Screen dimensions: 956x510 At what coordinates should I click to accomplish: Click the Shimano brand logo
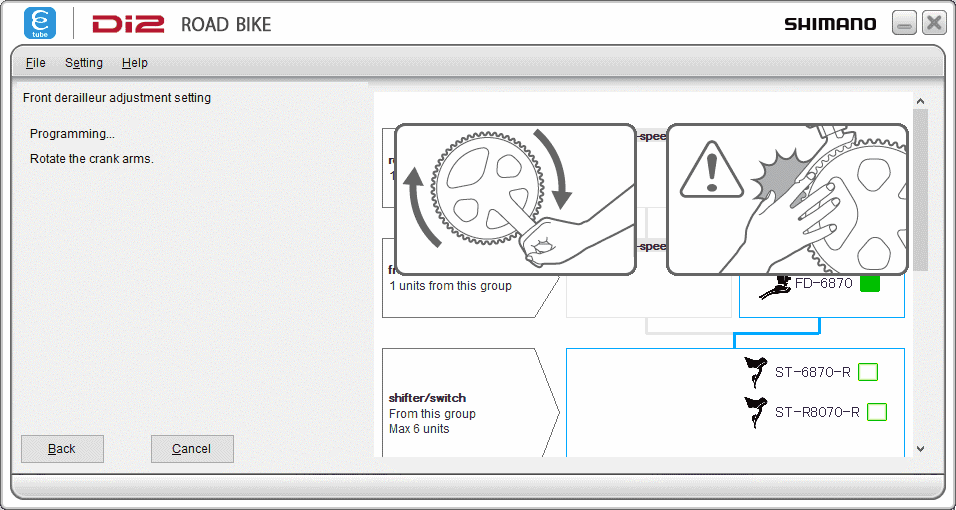[x=829, y=24]
